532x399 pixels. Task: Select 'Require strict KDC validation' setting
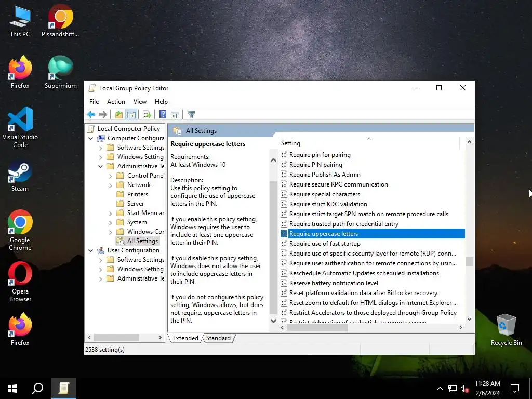[x=328, y=204]
